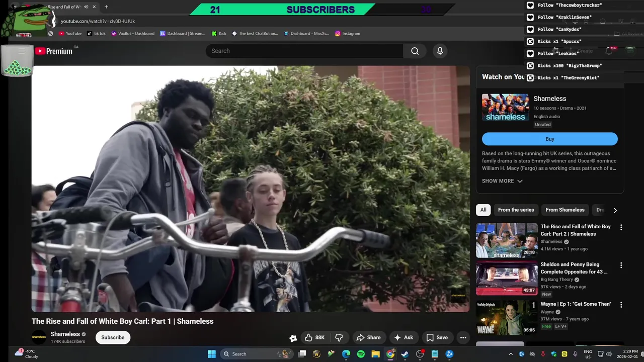
Task: Open File Explorer from the taskbar
Action: (x=375, y=354)
